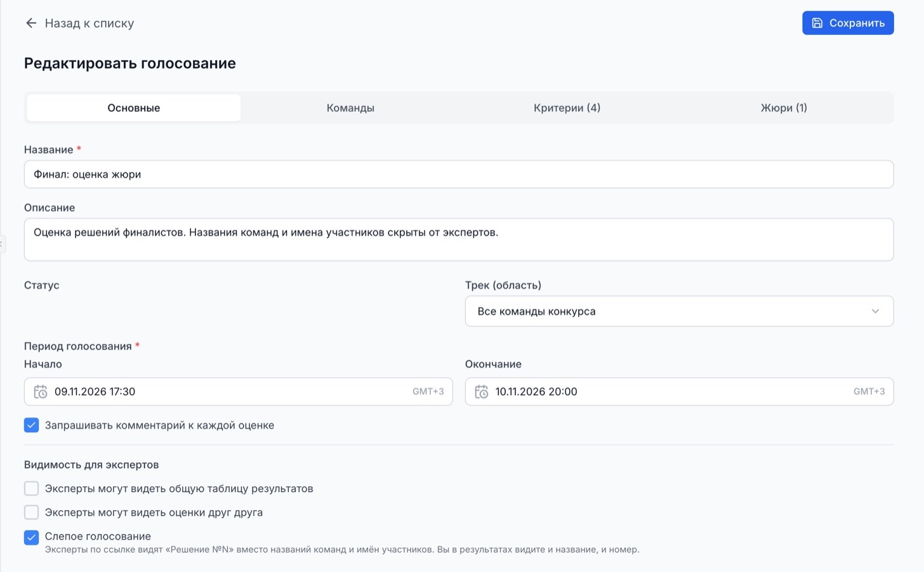The image size is (924, 572).
Task: Open the Команды tab
Action: coord(350,108)
